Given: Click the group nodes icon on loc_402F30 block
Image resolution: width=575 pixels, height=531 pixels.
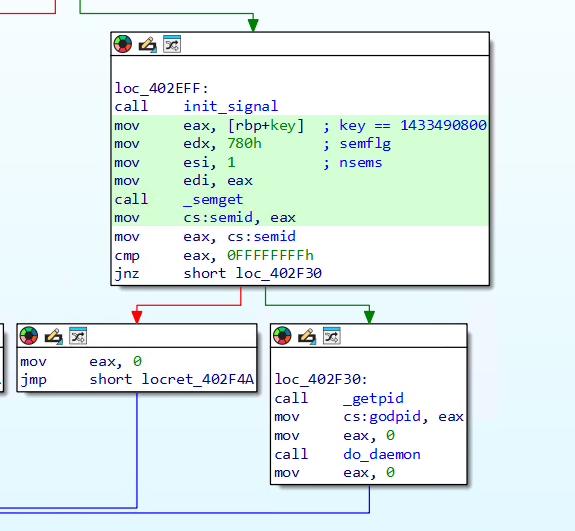Looking at the screenshot, I should tap(332, 336).
